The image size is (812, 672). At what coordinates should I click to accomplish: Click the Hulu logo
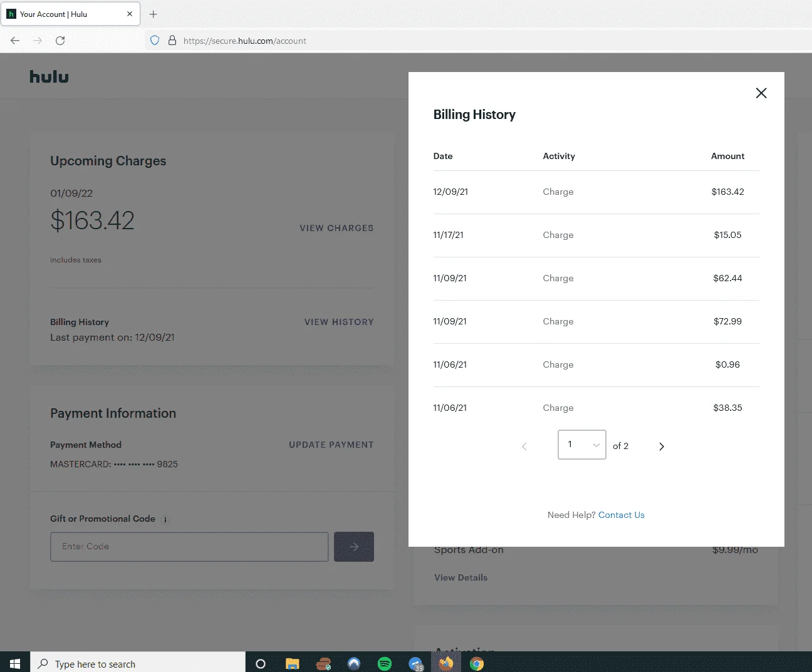[x=49, y=76]
